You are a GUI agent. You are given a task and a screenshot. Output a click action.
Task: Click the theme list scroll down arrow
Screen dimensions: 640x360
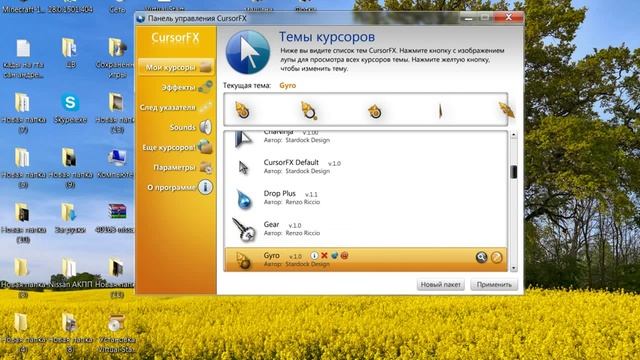(x=513, y=268)
